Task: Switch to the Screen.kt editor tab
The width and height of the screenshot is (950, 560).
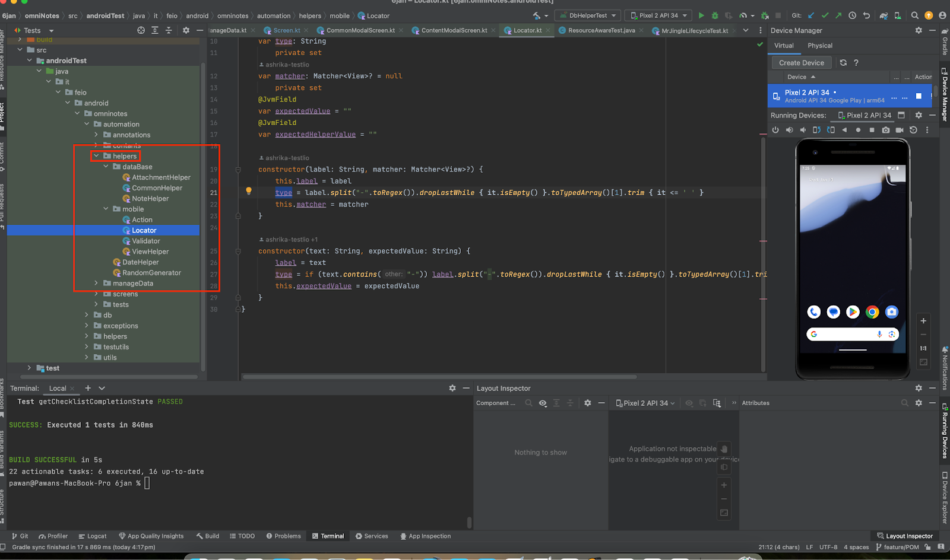Action: pyautogui.click(x=286, y=30)
